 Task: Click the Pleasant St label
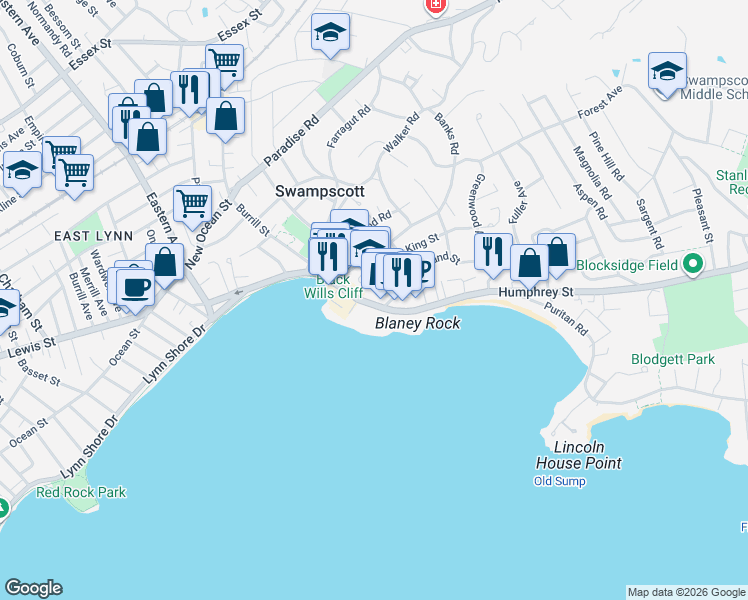click(702, 215)
